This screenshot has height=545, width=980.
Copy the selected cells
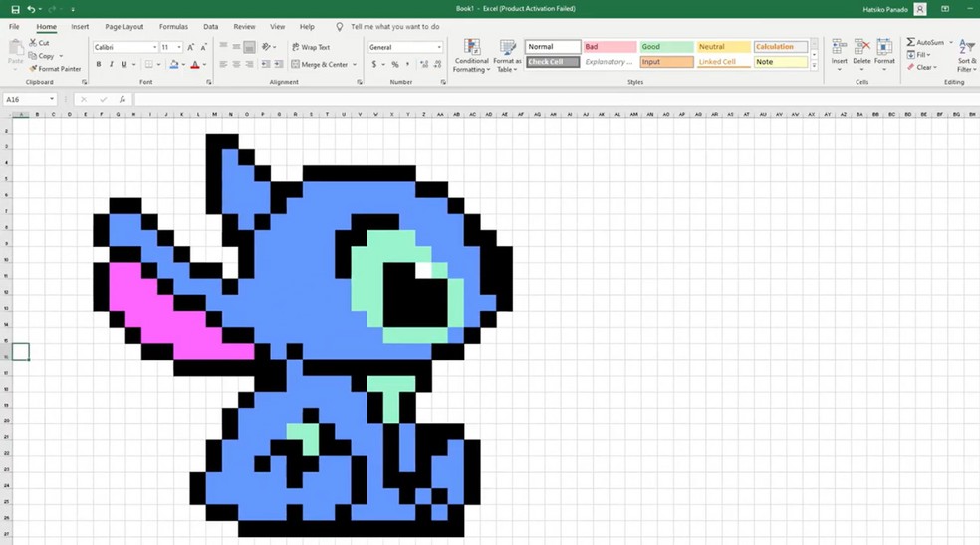pyautogui.click(x=42, y=56)
